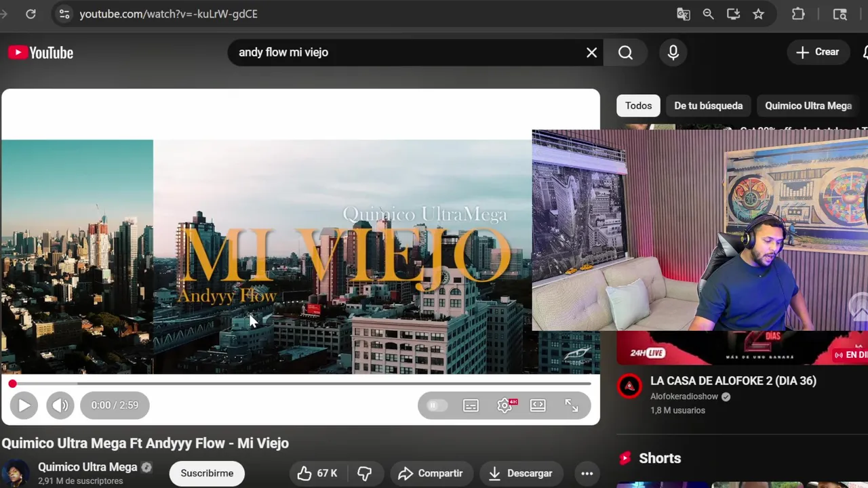Open site information icon in address bar
This screenshot has width=868, height=488.
pyautogui.click(x=64, y=14)
